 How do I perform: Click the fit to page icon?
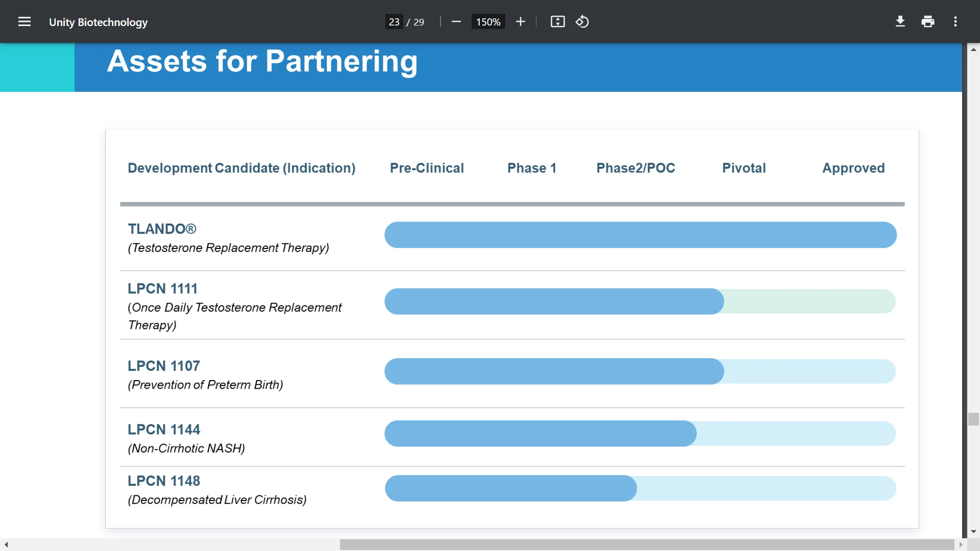pyautogui.click(x=557, y=22)
